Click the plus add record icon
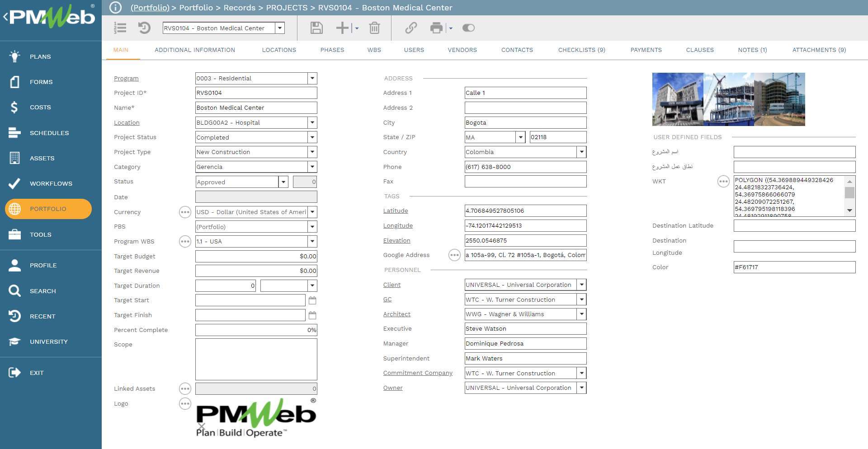Image resolution: width=868 pixels, height=449 pixels. point(342,28)
